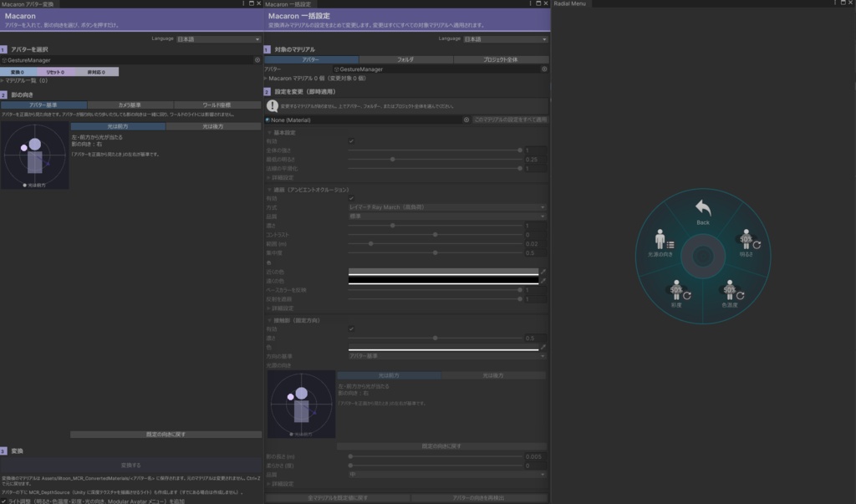The width and height of the screenshot is (856, 504).
Task: Switch to アバター基準 shadow direction tab
Action: coord(43,104)
